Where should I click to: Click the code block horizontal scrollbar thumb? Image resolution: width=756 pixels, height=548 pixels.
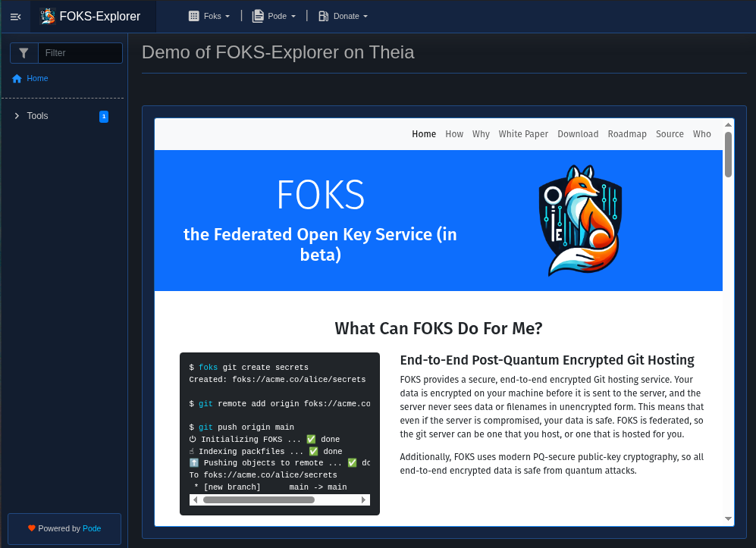[259, 499]
